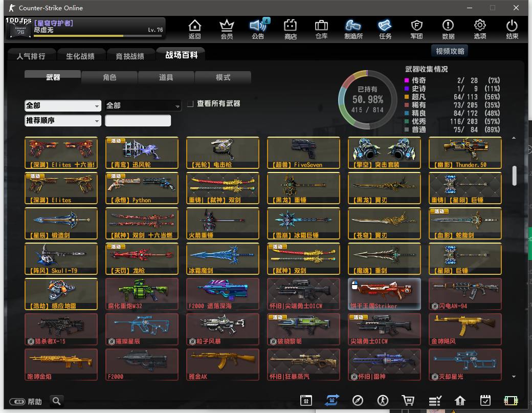Select the 【雪崩】冰霜巨锤 weapon card
Image resolution: width=532 pixels, height=413 pixels.
(303, 223)
